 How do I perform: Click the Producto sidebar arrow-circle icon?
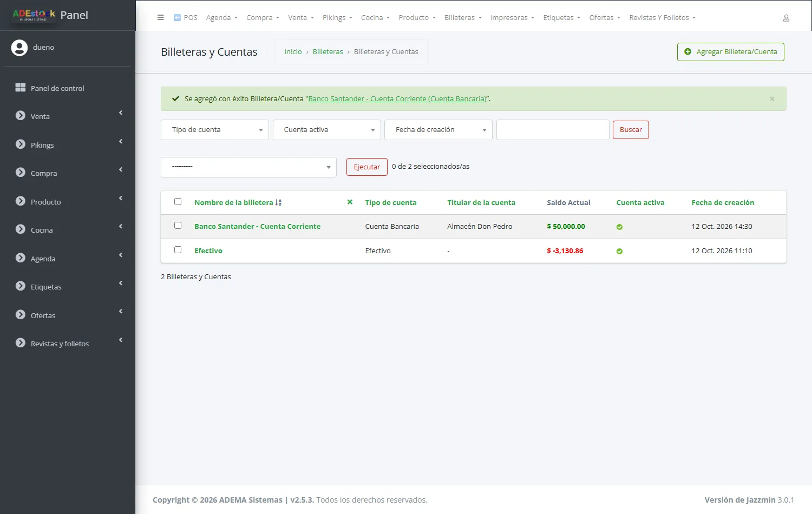(x=21, y=201)
